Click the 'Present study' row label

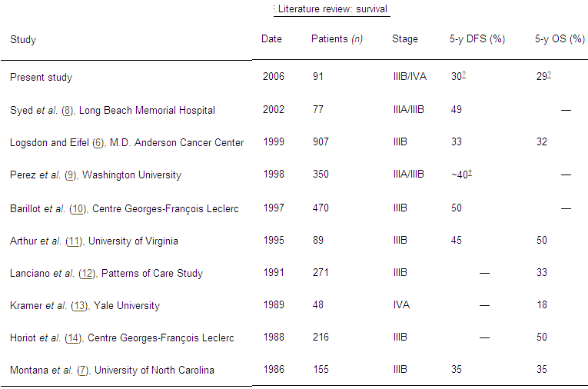pos(41,78)
